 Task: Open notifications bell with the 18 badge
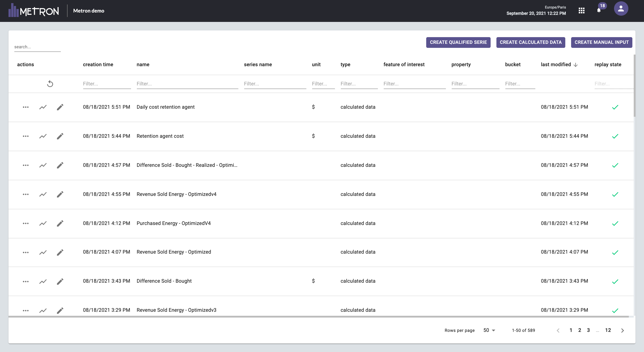(x=599, y=10)
